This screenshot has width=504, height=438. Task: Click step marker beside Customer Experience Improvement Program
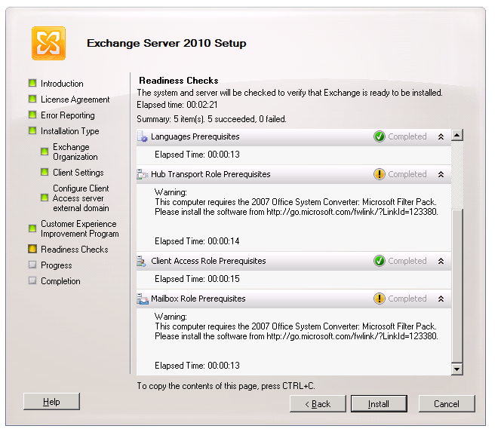[32, 228]
